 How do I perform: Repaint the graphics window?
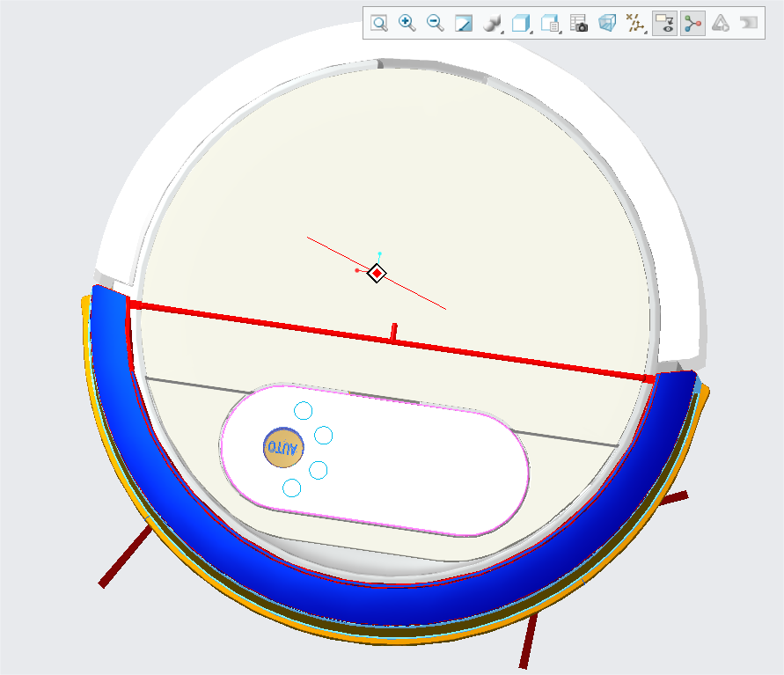click(x=464, y=23)
